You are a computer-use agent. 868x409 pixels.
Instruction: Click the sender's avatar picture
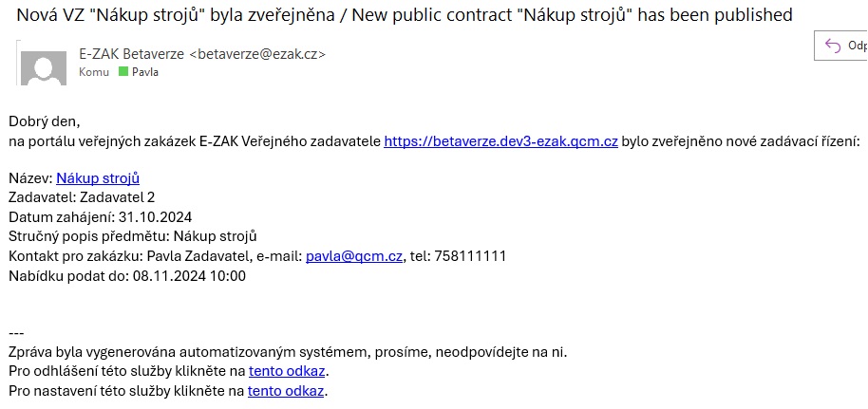coord(43,65)
